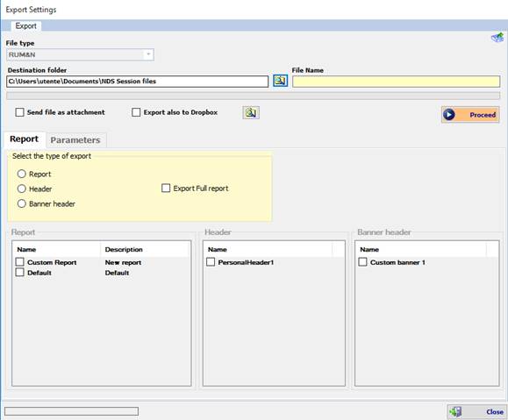The image size is (508, 420).
Task: Choose the Header radio option
Action: point(22,189)
